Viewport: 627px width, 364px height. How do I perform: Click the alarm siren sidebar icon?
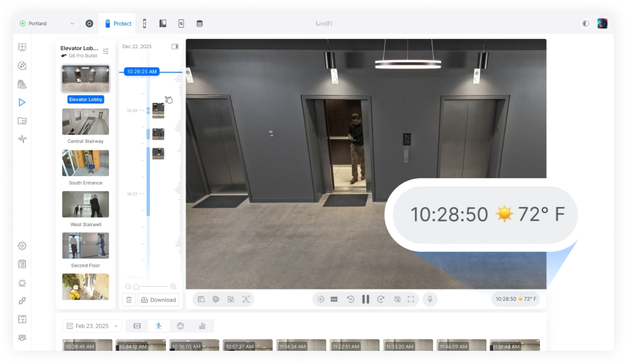[22, 282]
